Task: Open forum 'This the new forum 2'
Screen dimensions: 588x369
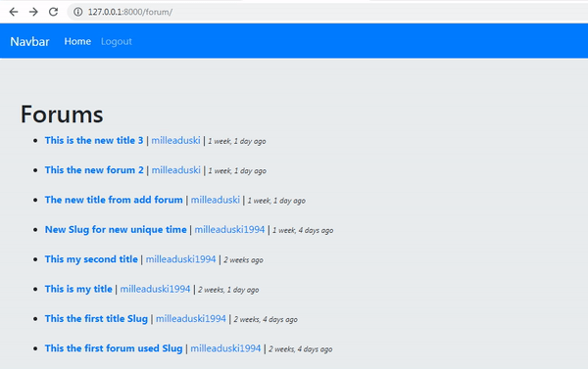Action: tap(94, 170)
